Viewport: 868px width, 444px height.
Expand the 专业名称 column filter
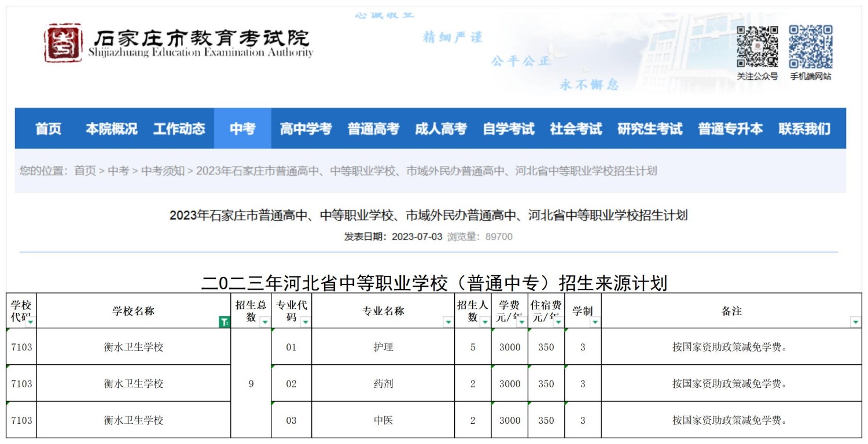pyautogui.click(x=448, y=322)
